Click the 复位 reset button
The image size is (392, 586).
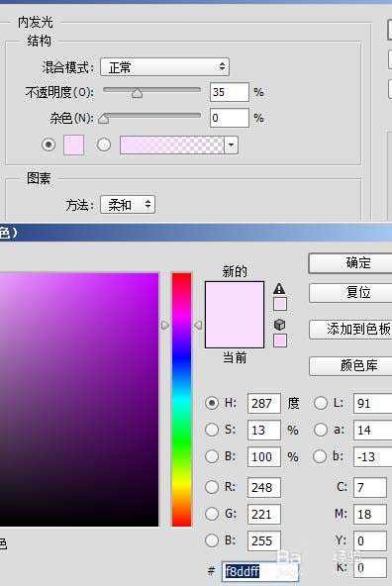coord(350,292)
